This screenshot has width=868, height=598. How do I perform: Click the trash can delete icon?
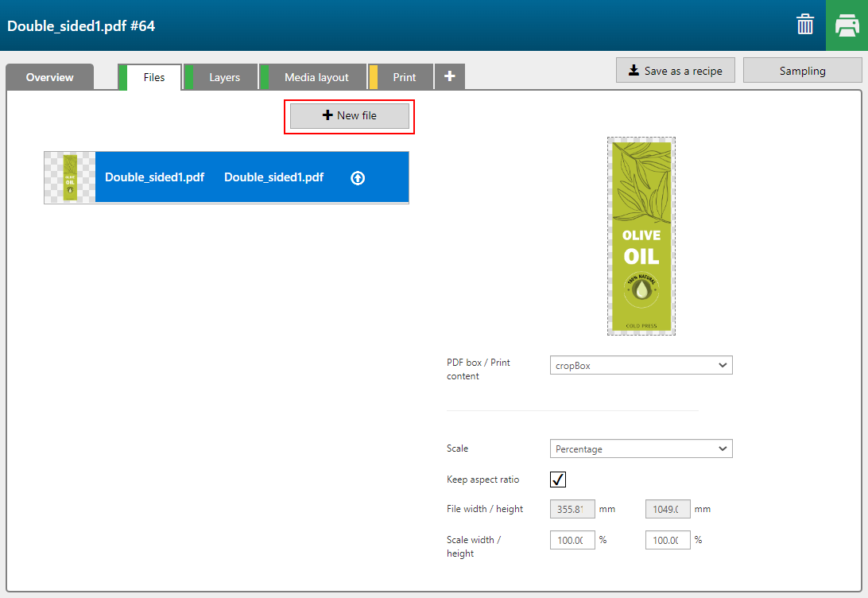[805, 25]
